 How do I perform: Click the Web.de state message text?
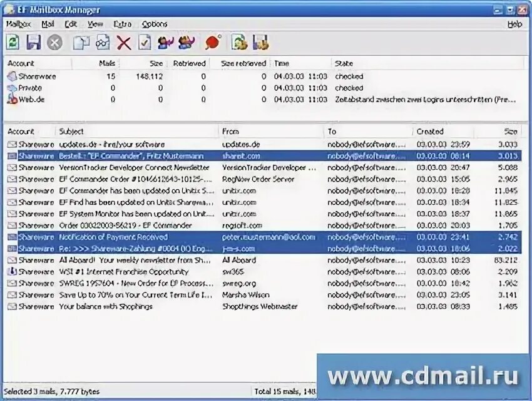point(426,100)
